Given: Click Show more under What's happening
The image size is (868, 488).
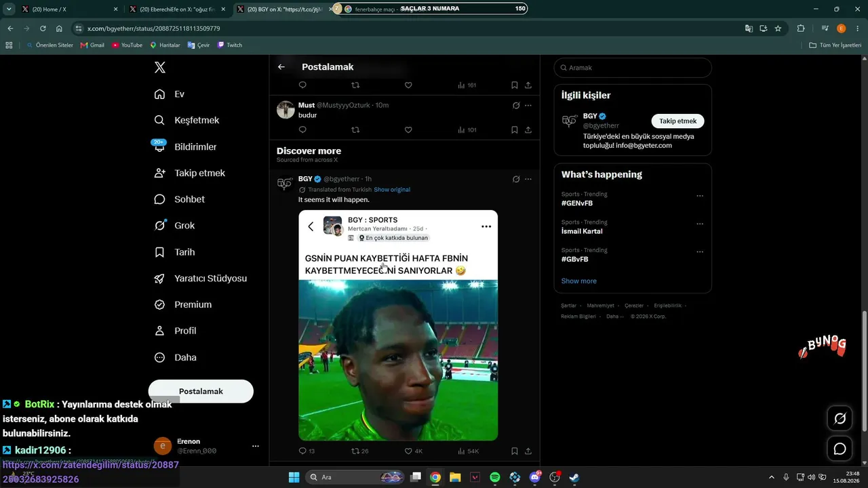Looking at the screenshot, I should pos(579,281).
